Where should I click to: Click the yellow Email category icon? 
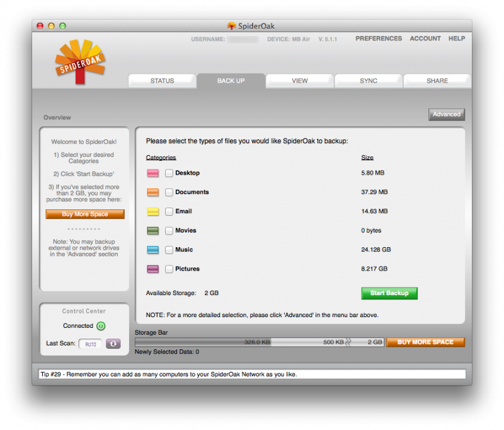pyautogui.click(x=152, y=211)
